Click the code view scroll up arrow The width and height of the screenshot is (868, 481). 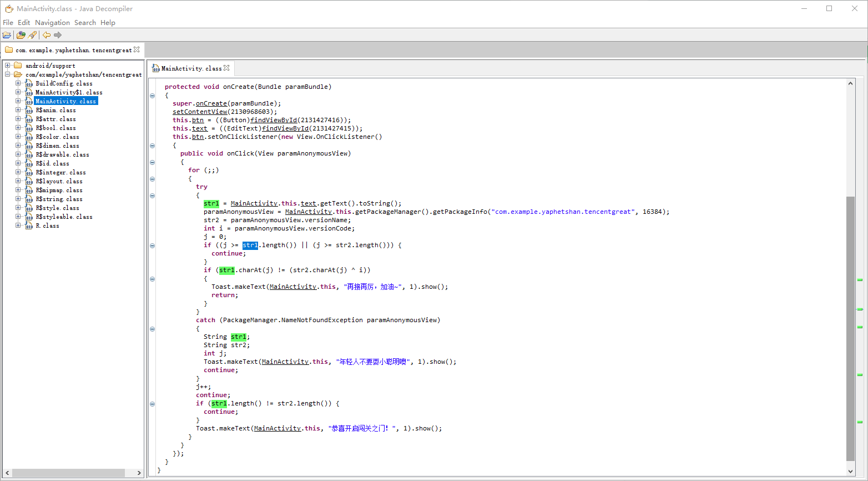[851, 83]
